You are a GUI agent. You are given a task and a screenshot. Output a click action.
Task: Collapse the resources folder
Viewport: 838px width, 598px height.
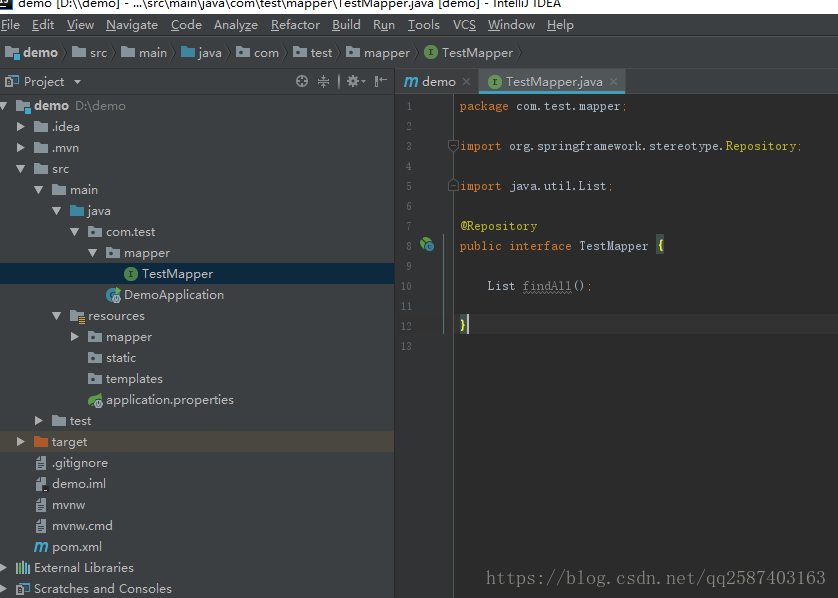(57, 316)
